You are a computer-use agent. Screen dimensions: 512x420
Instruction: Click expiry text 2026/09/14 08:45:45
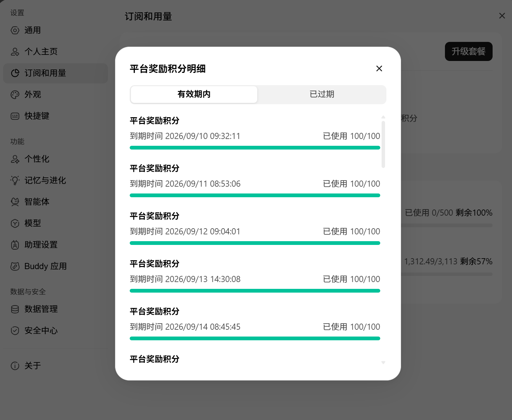click(185, 327)
